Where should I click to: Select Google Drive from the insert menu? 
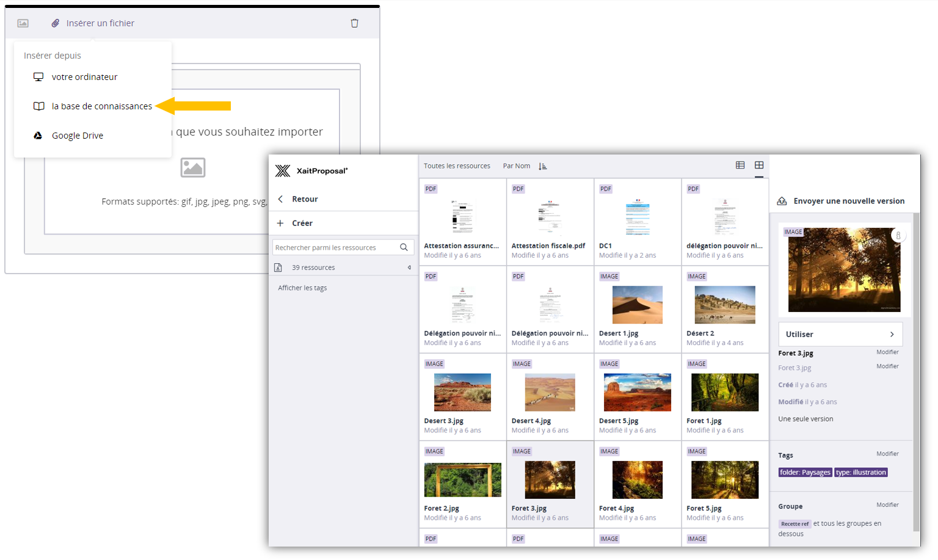tap(77, 136)
